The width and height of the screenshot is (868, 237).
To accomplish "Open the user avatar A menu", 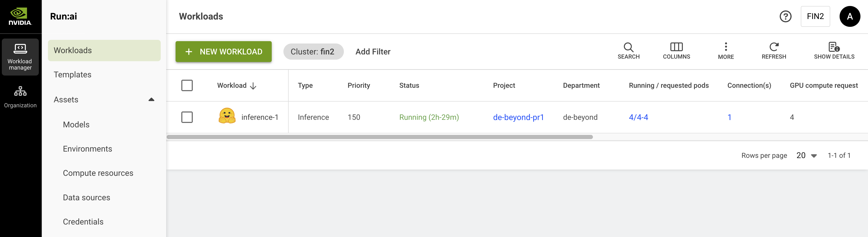I will [x=850, y=16].
